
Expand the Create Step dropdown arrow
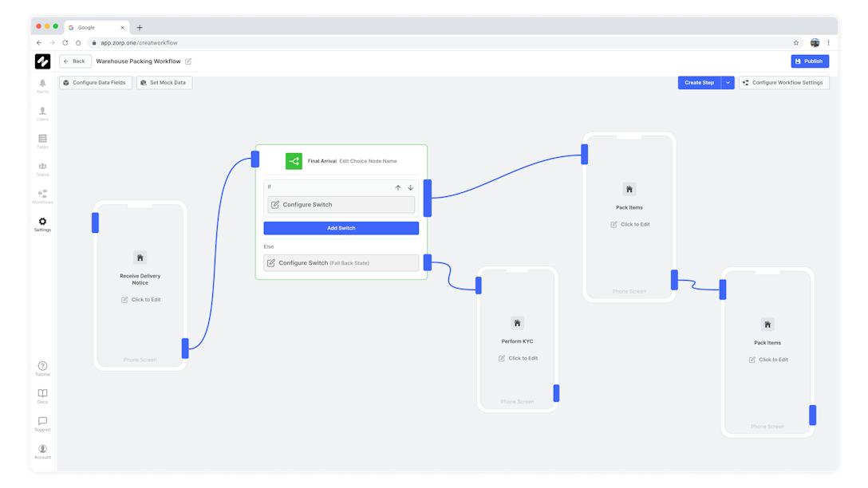click(x=728, y=83)
